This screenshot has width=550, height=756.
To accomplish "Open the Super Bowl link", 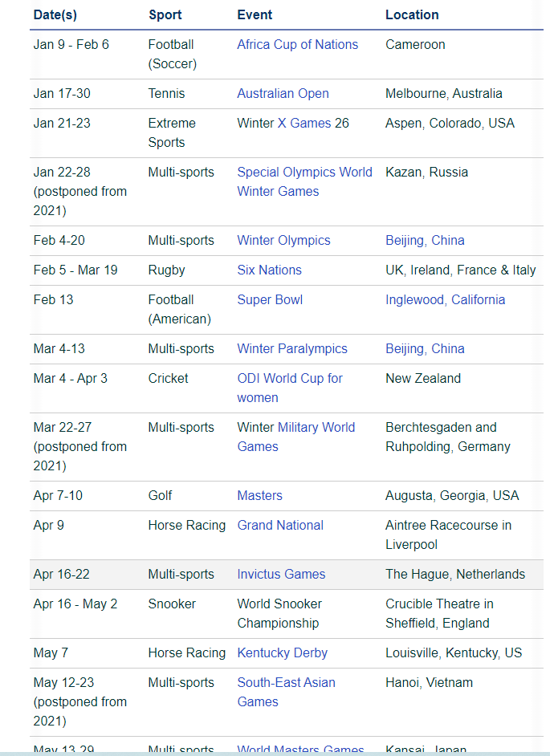I will coord(270,300).
